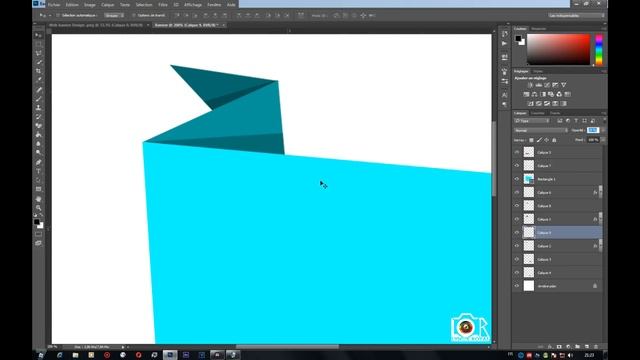Add a Hue/Saturation adjustment
The height and width of the screenshot is (360, 640).
click(x=527, y=94)
